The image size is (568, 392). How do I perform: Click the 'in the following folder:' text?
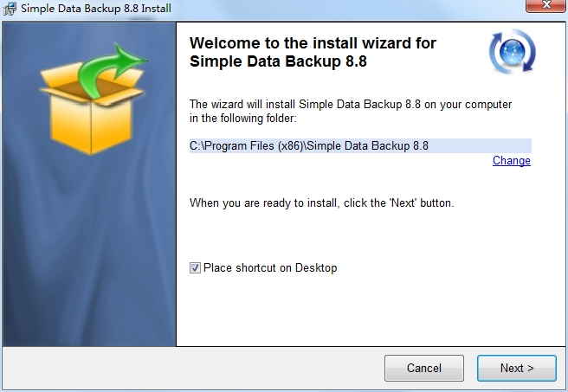(x=243, y=118)
